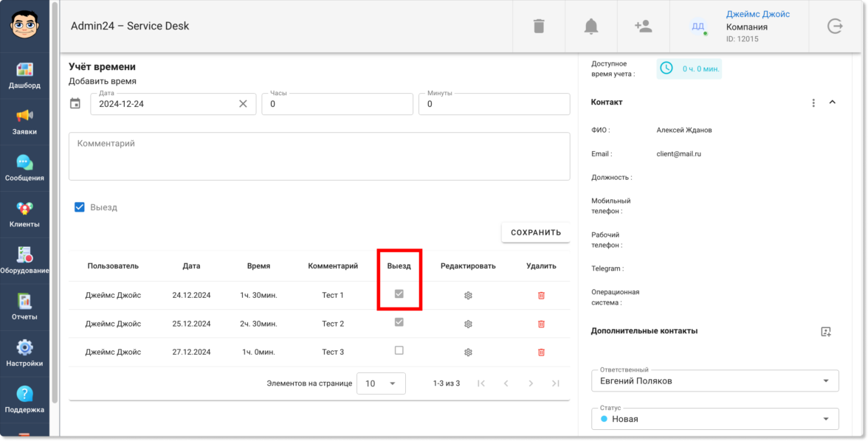The image size is (868, 441).
Task: Delete the Тест 2 time entry
Action: tap(541, 324)
